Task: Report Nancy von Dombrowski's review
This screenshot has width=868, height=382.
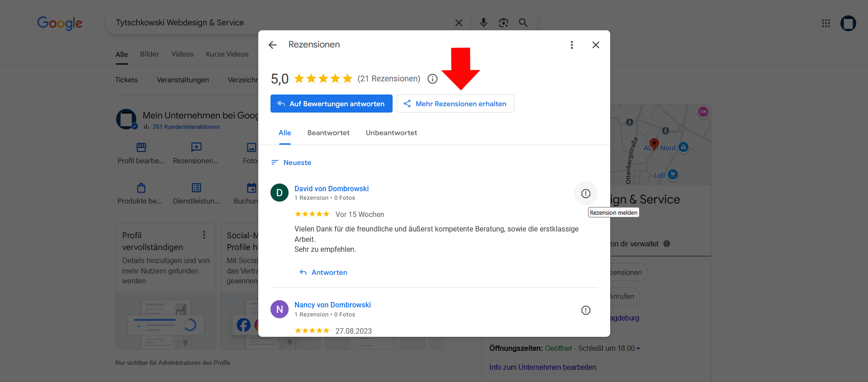Action: 586,310
